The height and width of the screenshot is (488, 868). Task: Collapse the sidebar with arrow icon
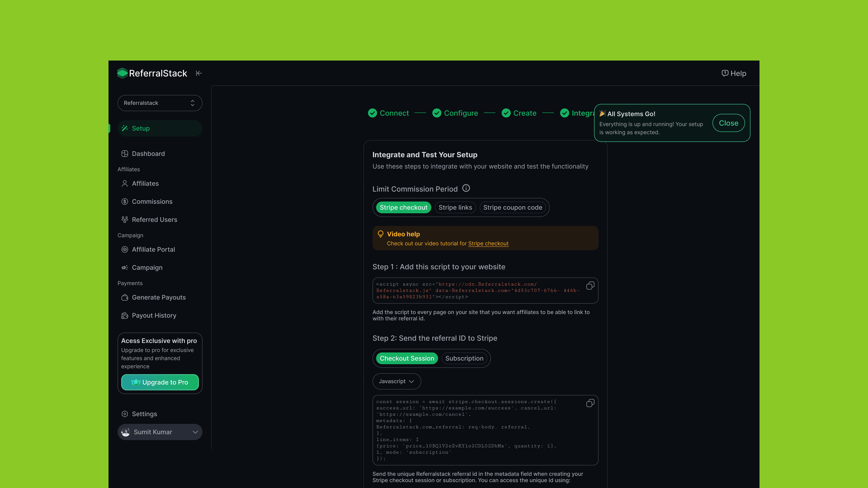(199, 73)
